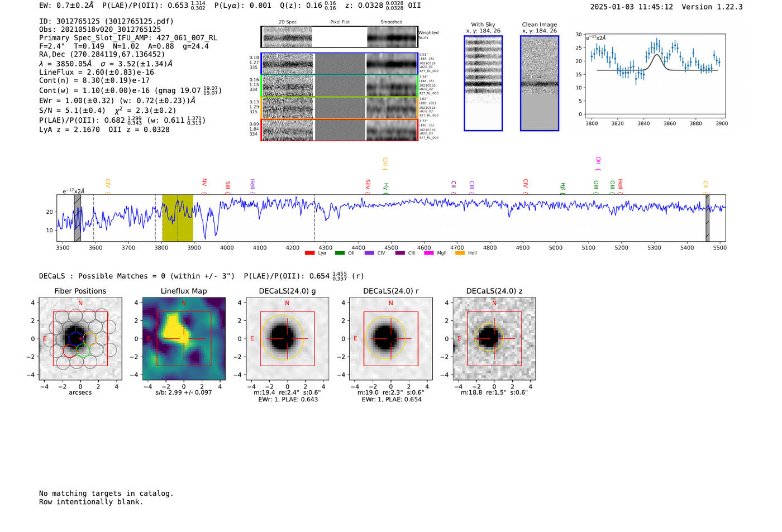Open the DECaLS g-band image
Viewport: 782px width, 532px height.
(288, 338)
